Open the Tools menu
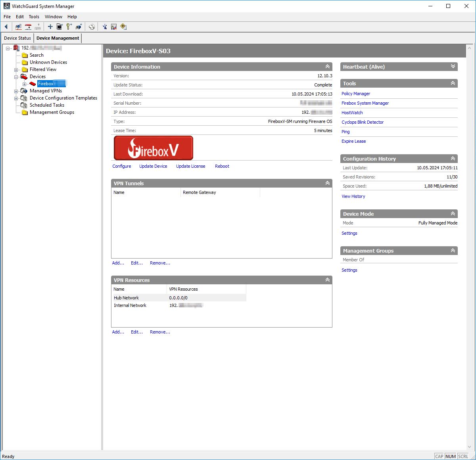Image resolution: width=476 pixels, height=460 pixels. coord(34,17)
